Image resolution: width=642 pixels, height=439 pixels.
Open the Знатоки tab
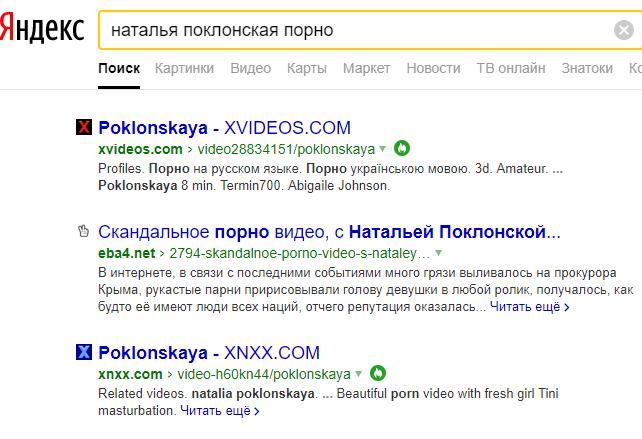pyautogui.click(x=587, y=69)
